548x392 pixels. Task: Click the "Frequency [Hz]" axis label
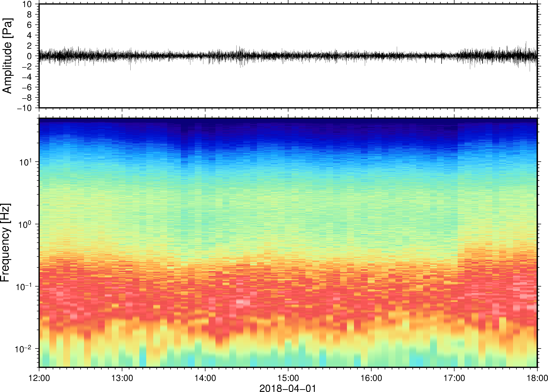click(x=5, y=243)
